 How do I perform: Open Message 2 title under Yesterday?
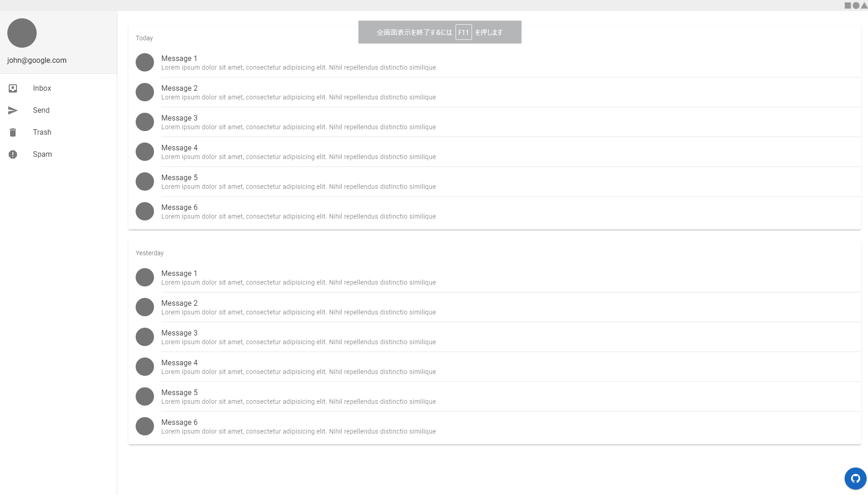pyautogui.click(x=179, y=303)
